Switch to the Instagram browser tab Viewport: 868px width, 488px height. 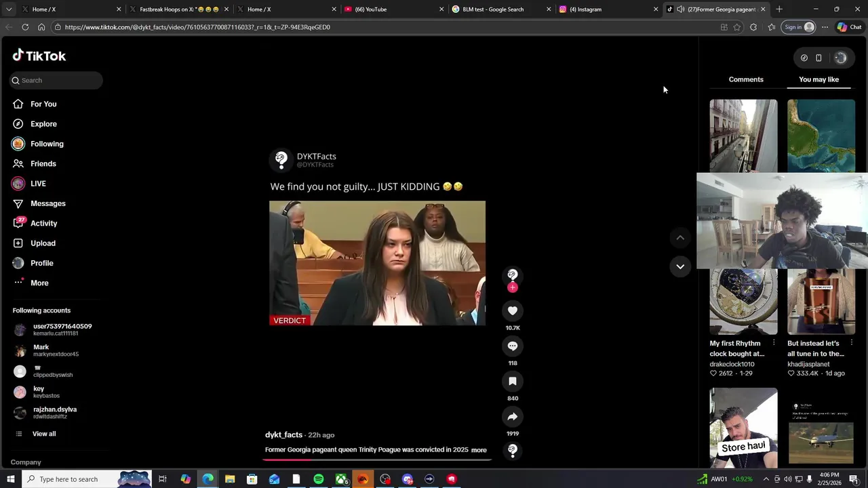[608, 9]
